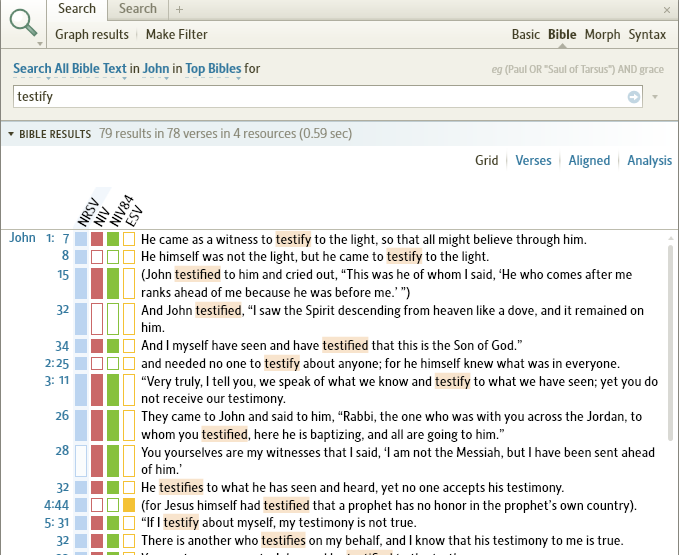Select Bible search type

pos(562,35)
